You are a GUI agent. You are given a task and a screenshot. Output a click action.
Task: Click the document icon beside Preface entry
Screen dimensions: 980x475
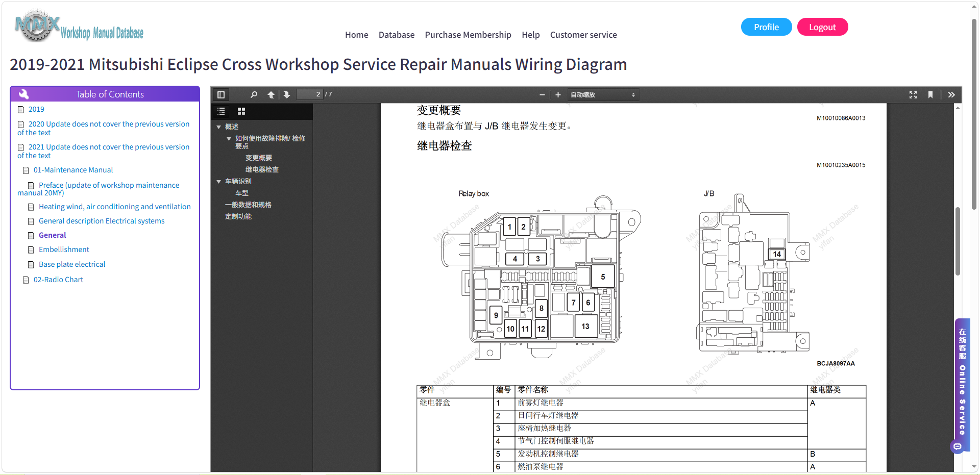pyautogui.click(x=31, y=186)
